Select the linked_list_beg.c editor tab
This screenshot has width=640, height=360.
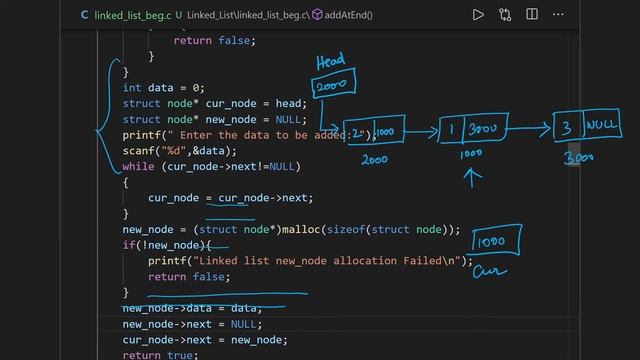(132, 16)
